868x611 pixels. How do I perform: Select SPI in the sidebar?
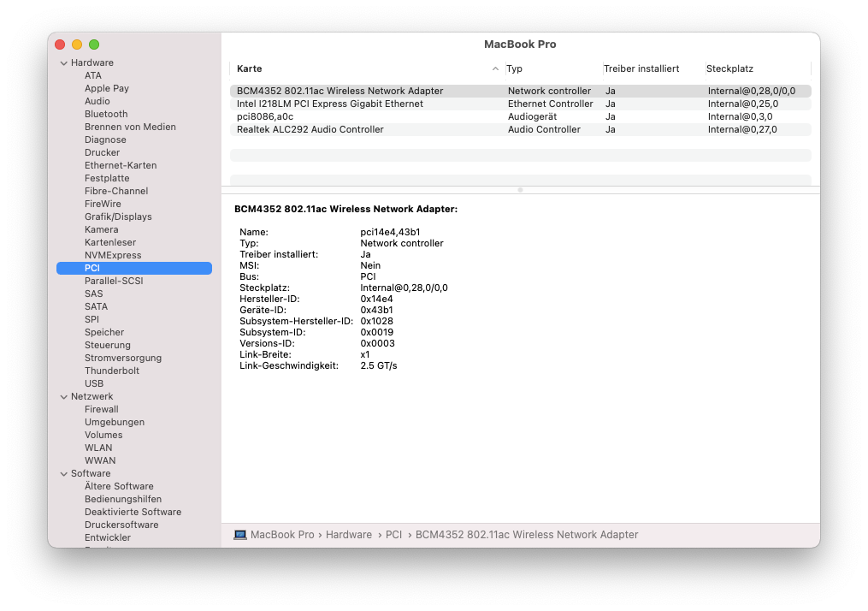coord(92,319)
